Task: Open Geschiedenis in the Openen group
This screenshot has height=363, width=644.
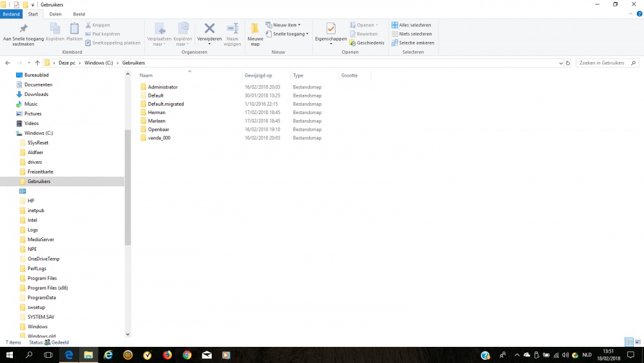Action: (x=367, y=43)
